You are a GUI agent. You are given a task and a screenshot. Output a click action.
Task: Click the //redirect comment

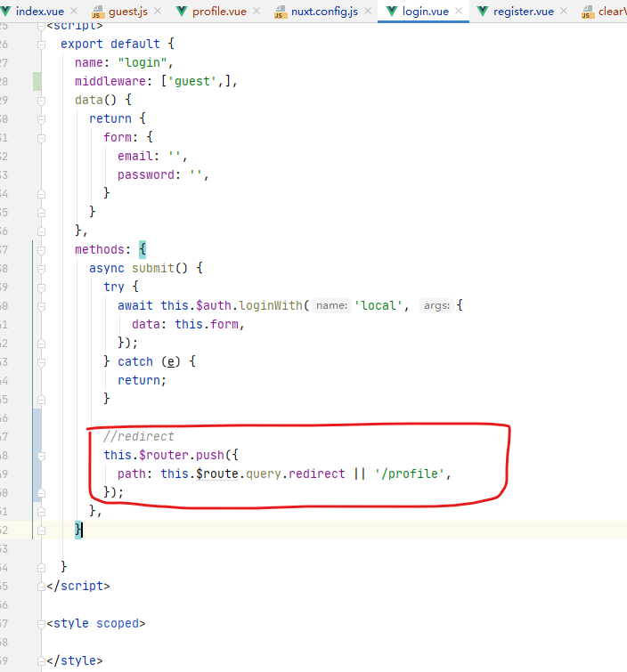pyautogui.click(x=139, y=436)
